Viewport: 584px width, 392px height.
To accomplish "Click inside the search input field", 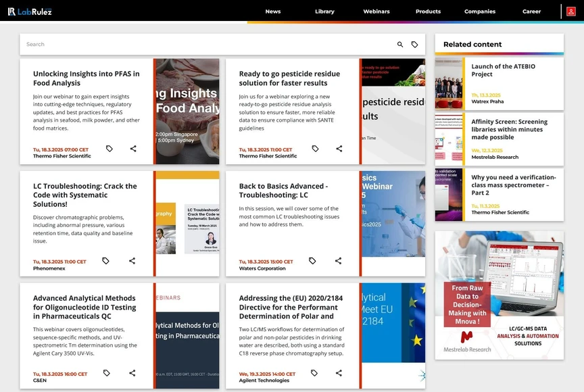I will point(203,43).
